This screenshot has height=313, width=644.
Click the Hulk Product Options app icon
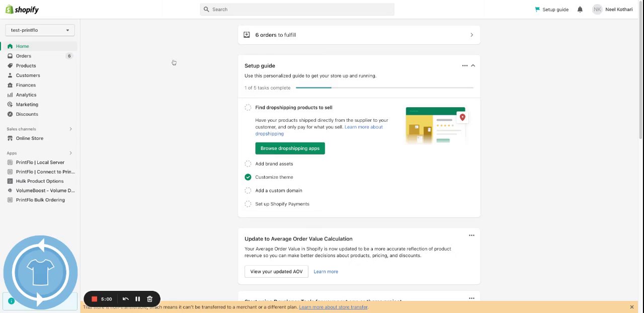point(10,181)
